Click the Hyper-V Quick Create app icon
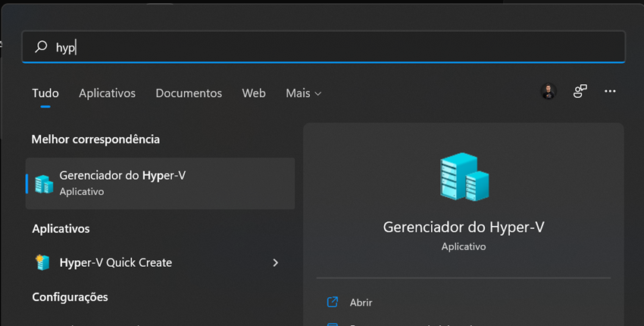Viewport: 644px width, 326px height. coord(43,262)
